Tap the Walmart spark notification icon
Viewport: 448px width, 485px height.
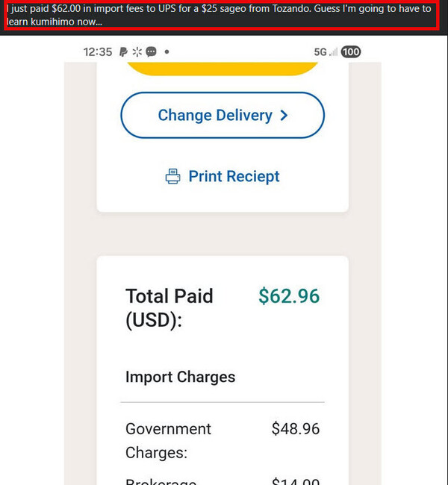pyautogui.click(x=137, y=52)
